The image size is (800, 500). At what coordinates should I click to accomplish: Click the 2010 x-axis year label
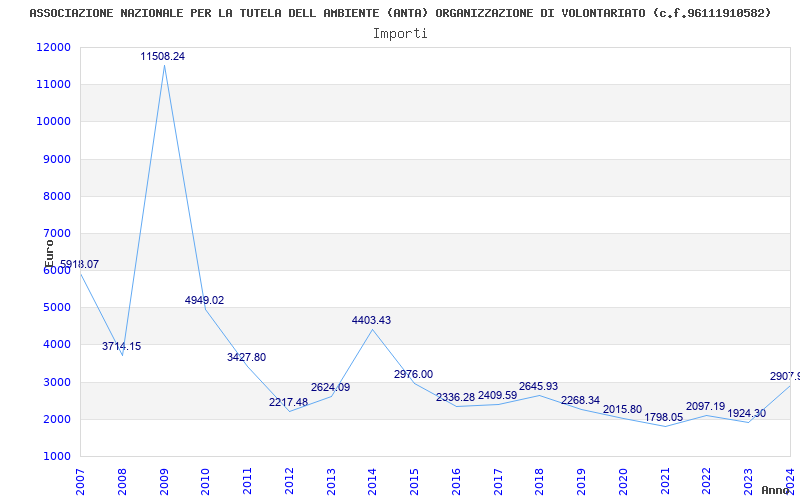click(x=206, y=481)
